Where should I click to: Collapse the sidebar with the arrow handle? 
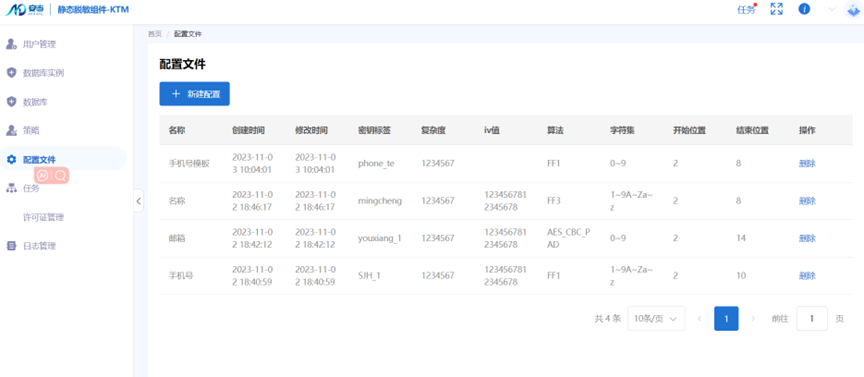[x=138, y=201]
